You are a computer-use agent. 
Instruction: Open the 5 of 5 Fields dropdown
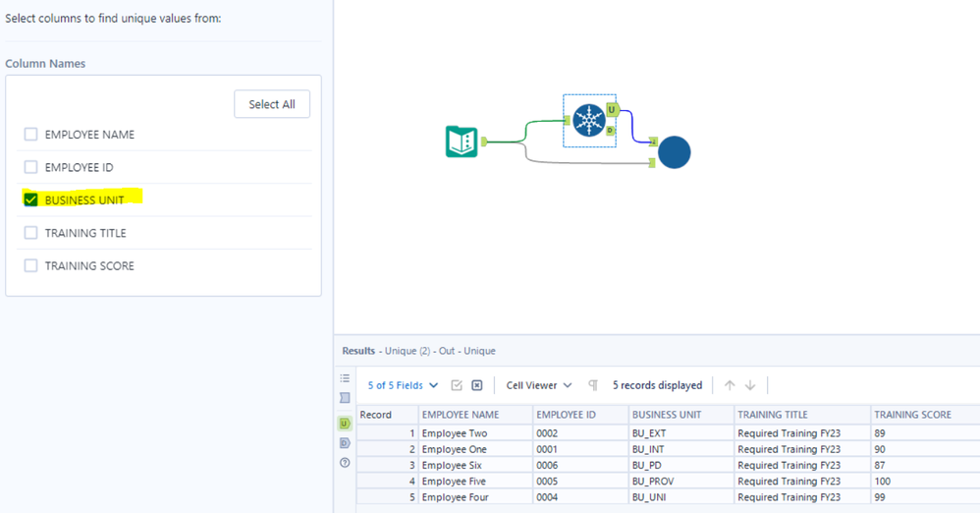coord(403,385)
